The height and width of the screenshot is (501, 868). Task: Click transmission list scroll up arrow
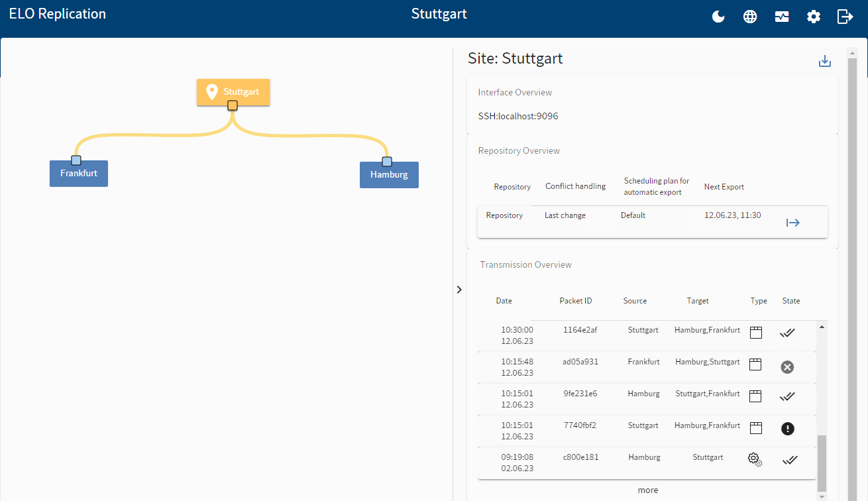pyautogui.click(x=822, y=327)
